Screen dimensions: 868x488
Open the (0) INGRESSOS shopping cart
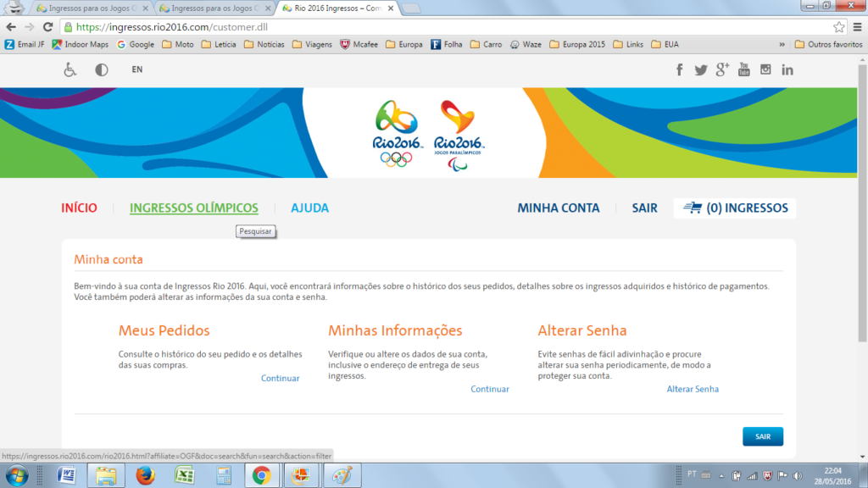(x=735, y=208)
